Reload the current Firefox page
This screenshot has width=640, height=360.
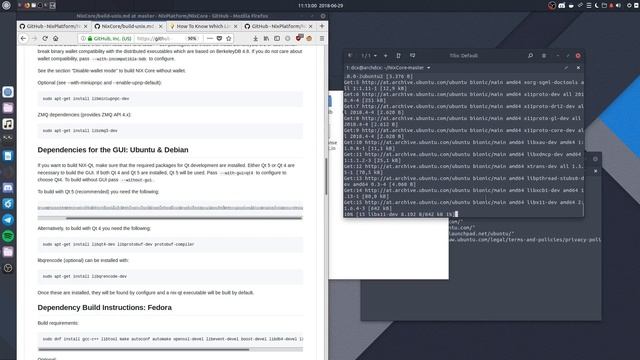45,38
